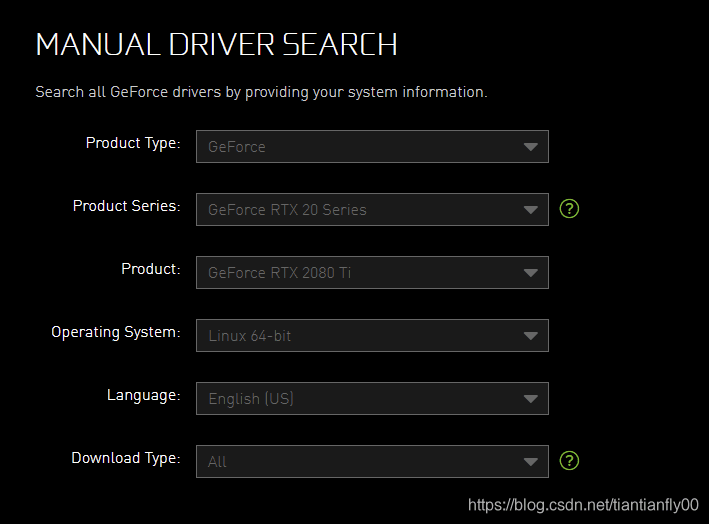Click the 'Product:' field label

[151, 269]
